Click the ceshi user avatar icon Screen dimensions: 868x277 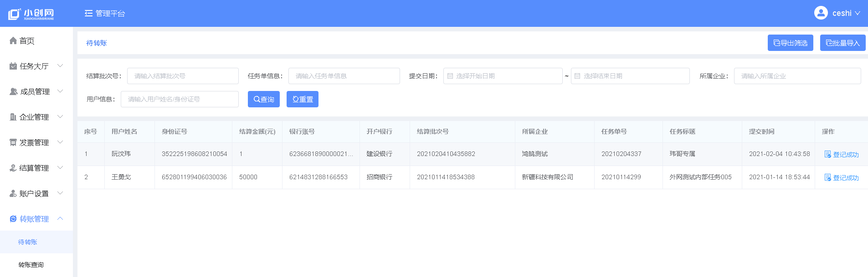[x=821, y=13]
